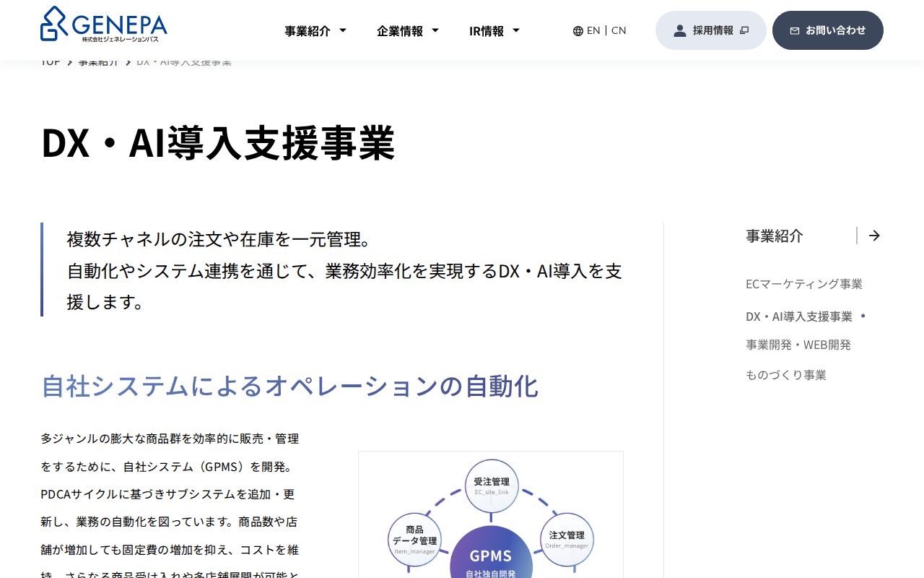Image resolution: width=924 pixels, height=578 pixels.
Task: Click the GPMS diagram image
Action: coord(491,514)
